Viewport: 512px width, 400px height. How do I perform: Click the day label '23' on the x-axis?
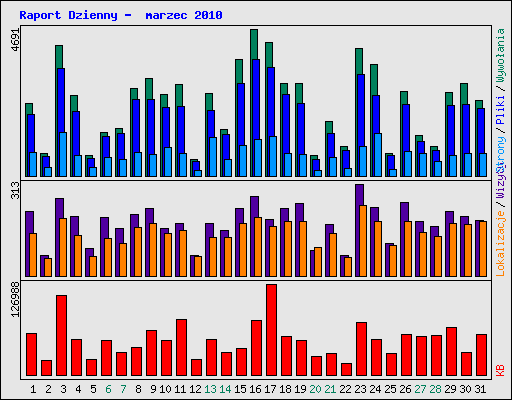(x=360, y=389)
